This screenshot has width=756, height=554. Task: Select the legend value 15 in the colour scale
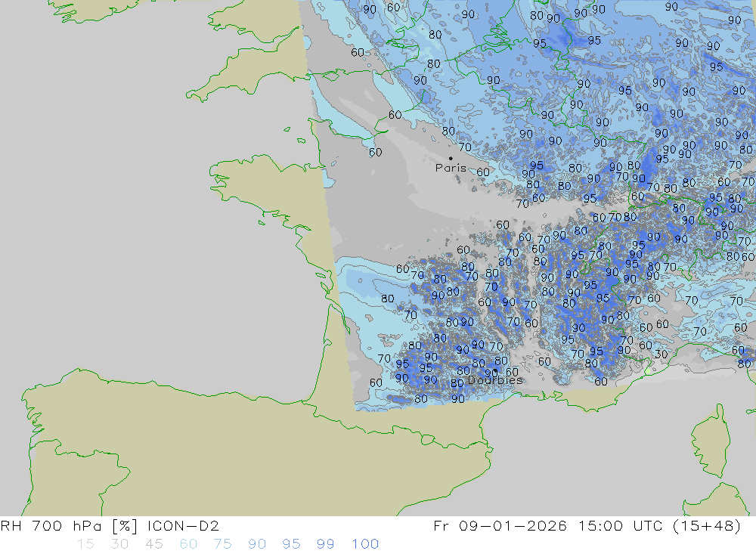pyautogui.click(x=85, y=544)
